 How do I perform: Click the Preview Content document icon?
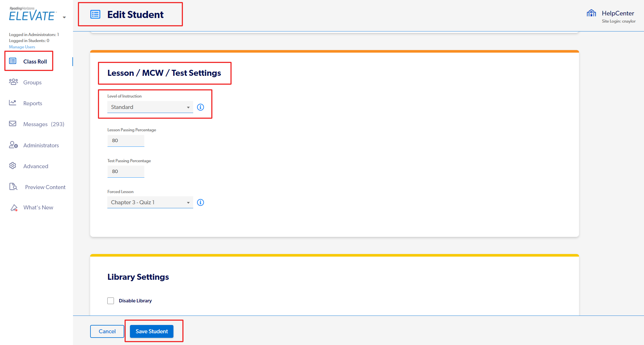tap(13, 187)
